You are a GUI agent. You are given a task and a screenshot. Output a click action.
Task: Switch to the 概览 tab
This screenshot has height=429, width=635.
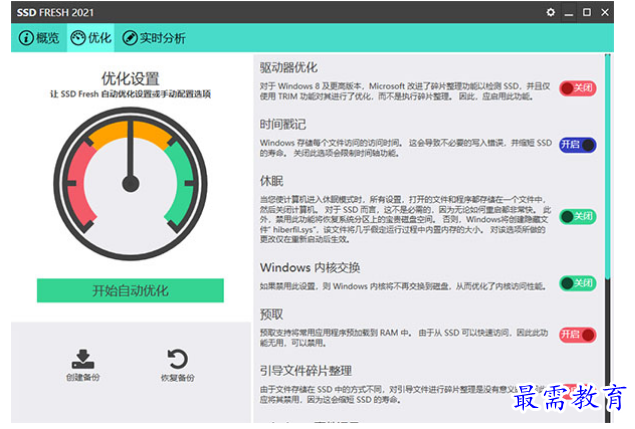[39, 38]
